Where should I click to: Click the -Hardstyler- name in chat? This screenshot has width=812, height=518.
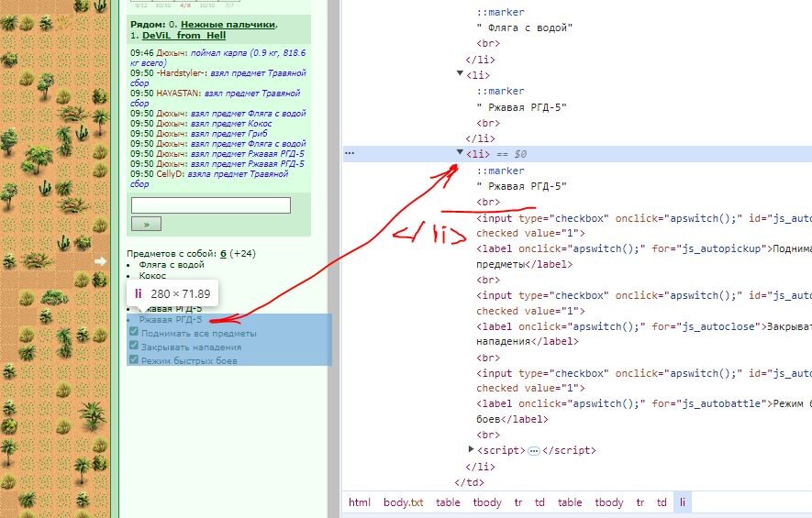[180, 73]
